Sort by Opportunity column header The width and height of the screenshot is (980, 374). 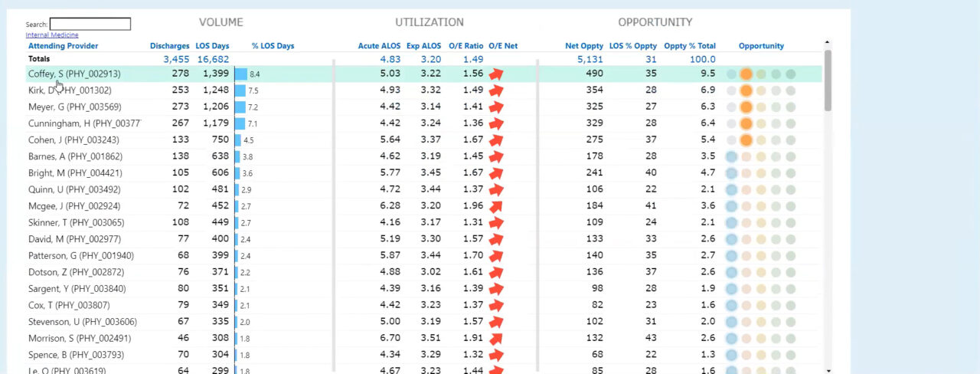click(761, 46)
